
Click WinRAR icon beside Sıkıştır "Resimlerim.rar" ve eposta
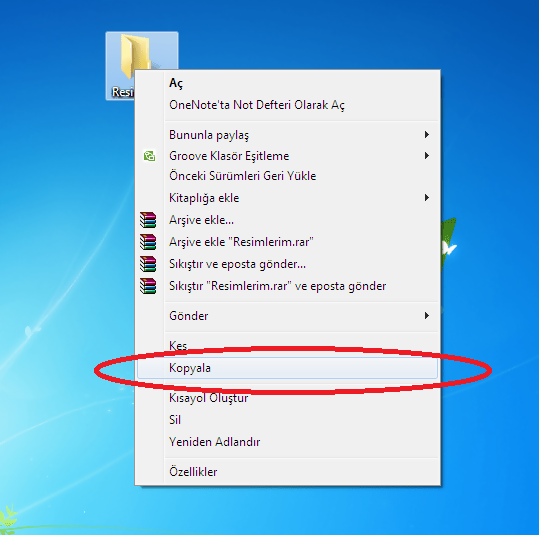(x=148, y=286)
